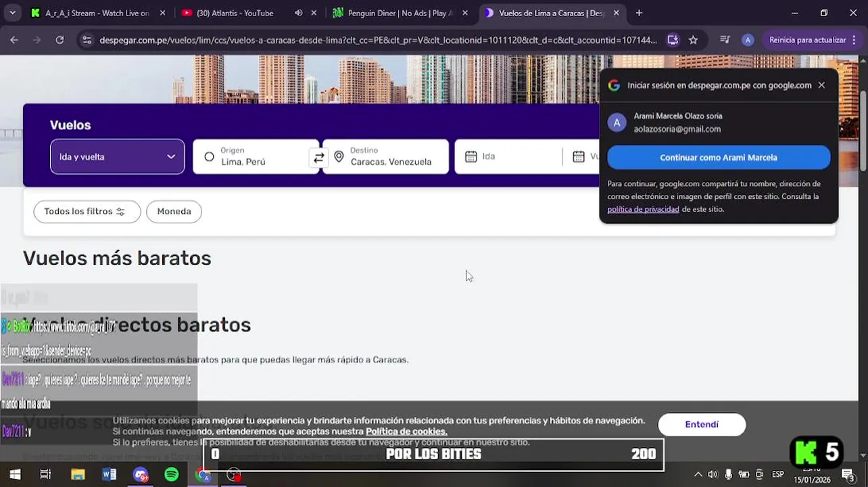The image size is (868, 487).
Task: Open Discord from taskbar
Action: [x=141, y=475]
